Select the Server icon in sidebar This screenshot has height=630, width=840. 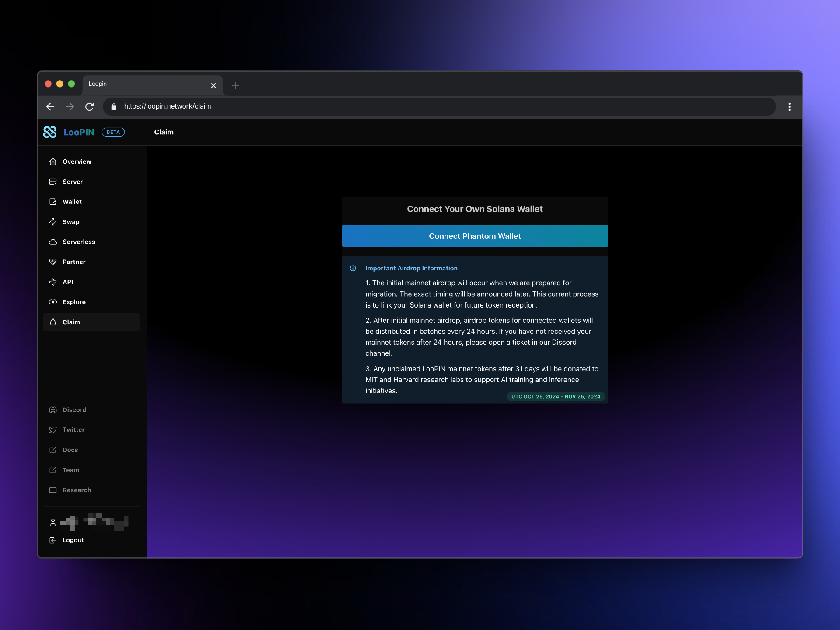[53, 182]
